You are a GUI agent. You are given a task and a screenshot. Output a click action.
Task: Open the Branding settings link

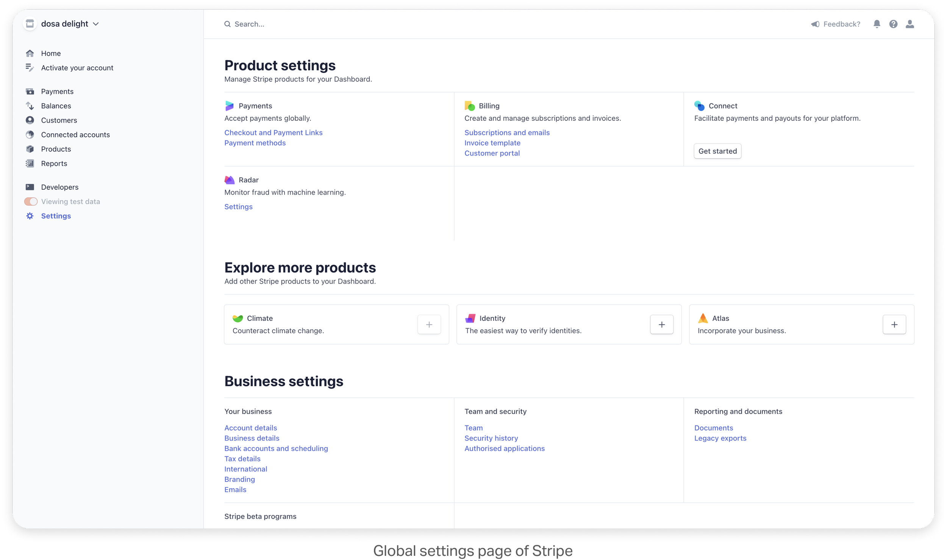(239, 479)
